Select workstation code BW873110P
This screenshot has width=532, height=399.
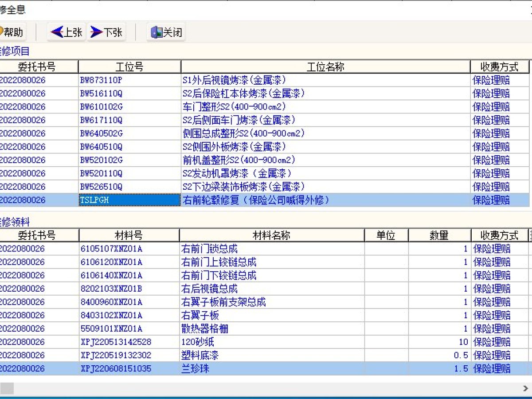(101, 80)
